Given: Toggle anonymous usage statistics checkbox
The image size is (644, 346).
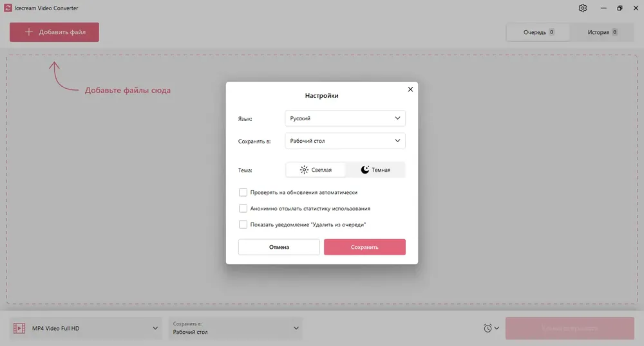Looking at the screenshot, I should click(x=243, y=208).
